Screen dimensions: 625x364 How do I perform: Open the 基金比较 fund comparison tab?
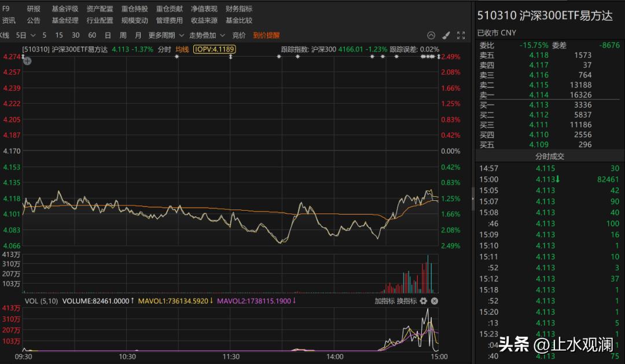239,20
